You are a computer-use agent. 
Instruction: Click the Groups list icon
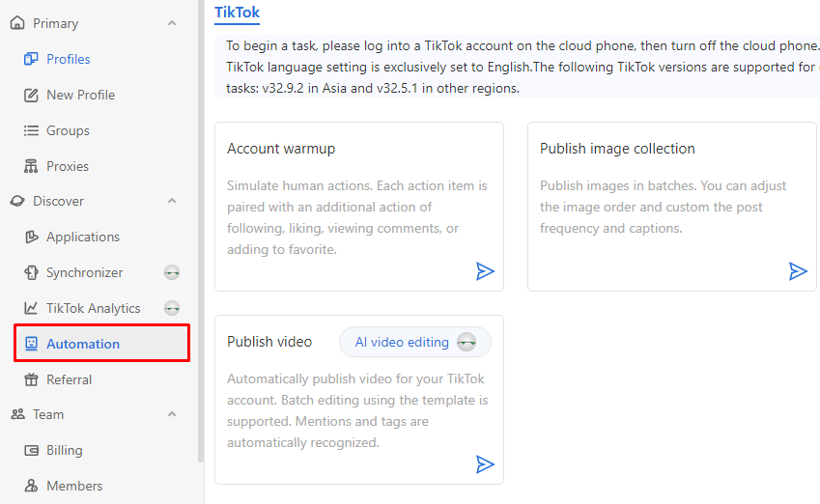pos(31,130)
